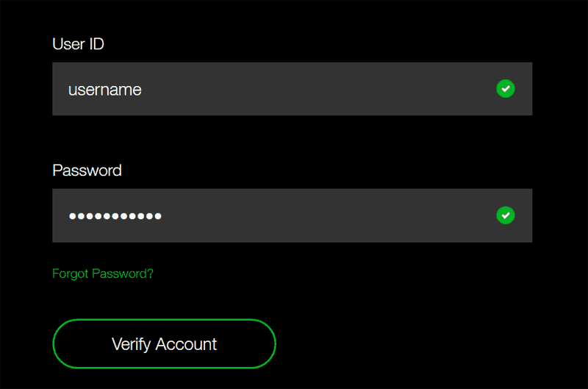Tap the green Forgot Password? text
The width and height of the screenshot is (588, 389).
click(103, 274)
